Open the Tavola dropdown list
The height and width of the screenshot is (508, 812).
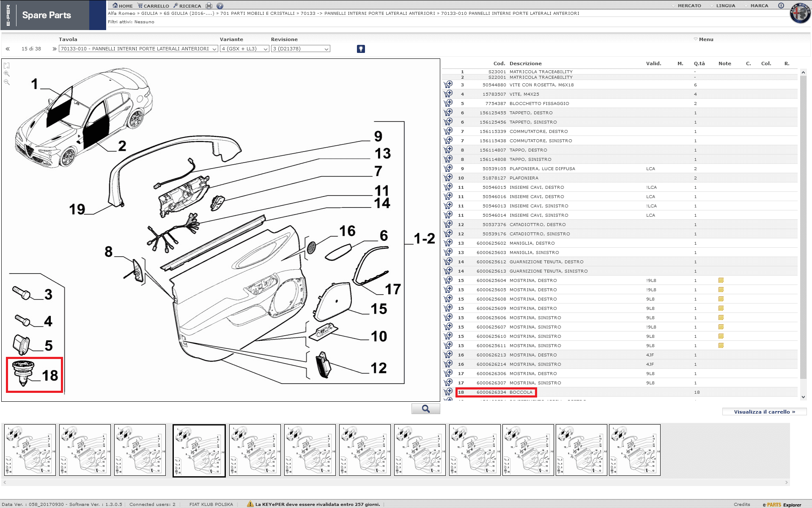[x=138, y=49]
